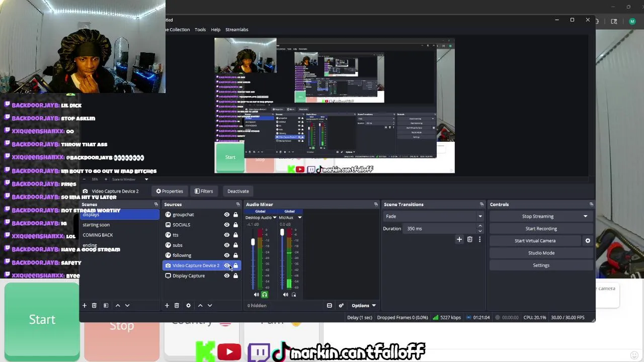The width and height of the screenshot is (644, 362).
Task: Unlock the Display Capture source
Action: (x=235, y=276)
